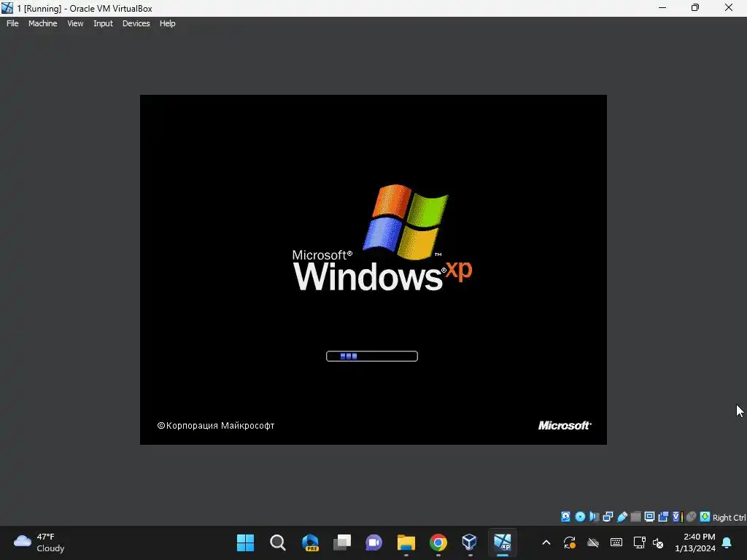Minimize the VirtualBox window
747x560 pixels.
coord(662,7)
